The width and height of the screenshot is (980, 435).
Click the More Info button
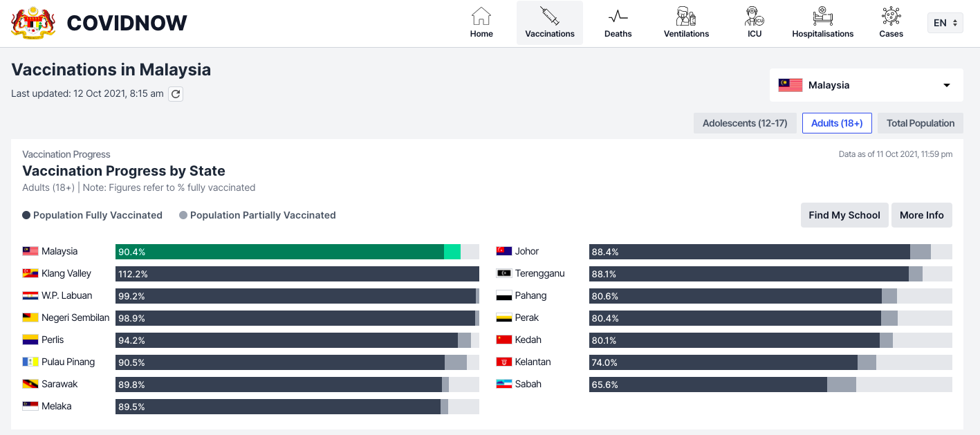[x=921, y=215]
